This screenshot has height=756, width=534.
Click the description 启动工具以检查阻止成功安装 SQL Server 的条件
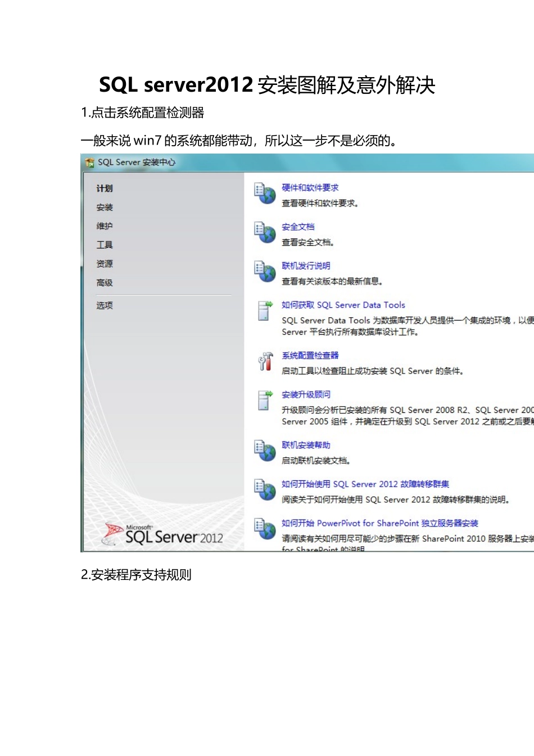click(x=373, y=371)
